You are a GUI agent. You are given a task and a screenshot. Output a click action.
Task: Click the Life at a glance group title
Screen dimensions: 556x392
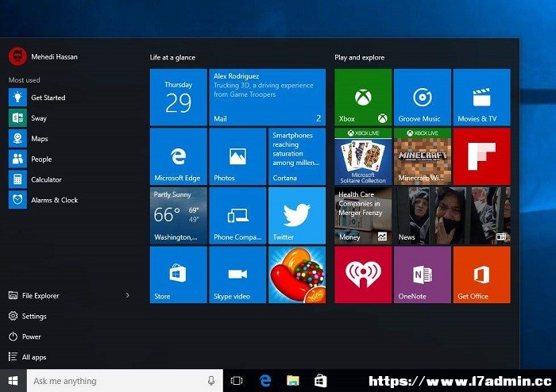[172, 57]
